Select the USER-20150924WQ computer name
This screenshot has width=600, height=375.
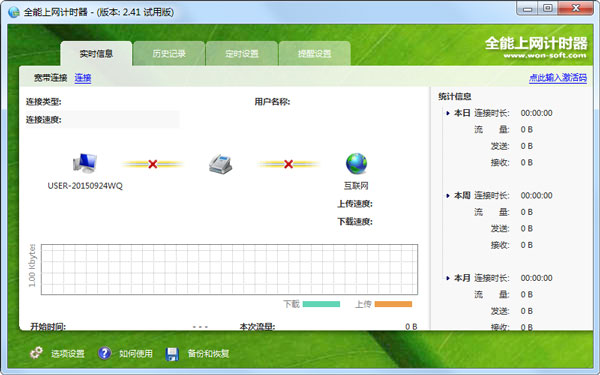(x=85, y=186)
